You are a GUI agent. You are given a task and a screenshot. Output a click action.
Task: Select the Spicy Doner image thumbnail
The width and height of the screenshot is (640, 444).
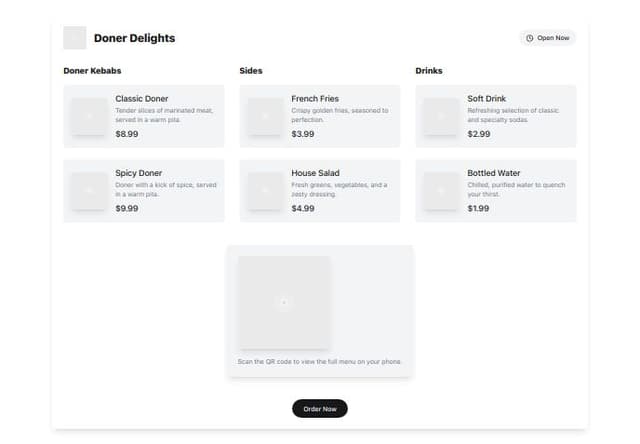89,191
